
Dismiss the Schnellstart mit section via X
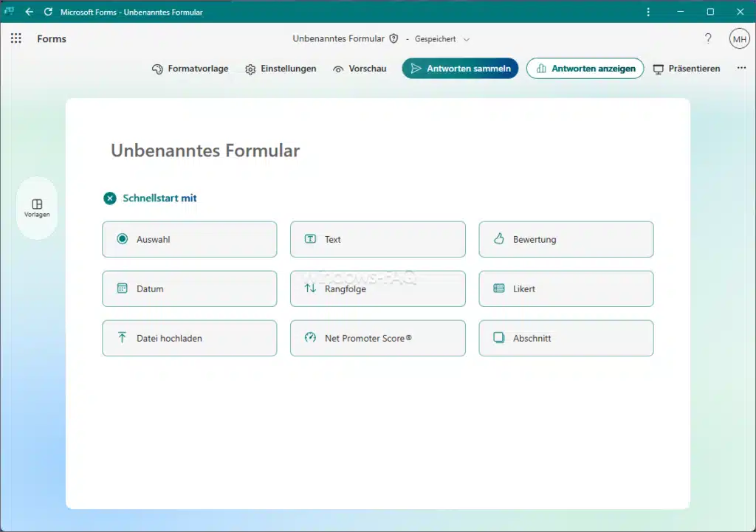point(110,198)
